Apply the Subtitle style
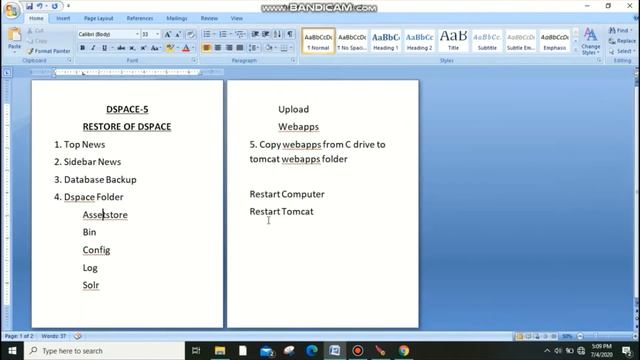 487,41
